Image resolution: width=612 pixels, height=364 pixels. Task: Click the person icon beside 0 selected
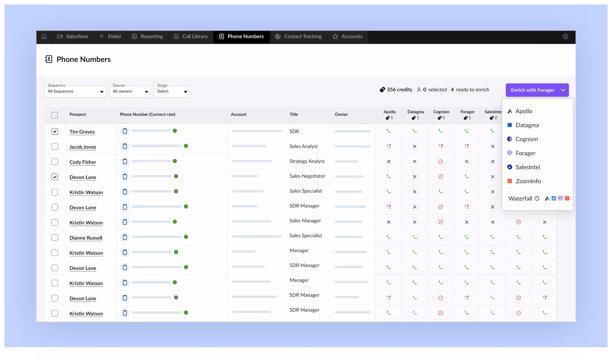pyautogui.click(x=419, y=90)
